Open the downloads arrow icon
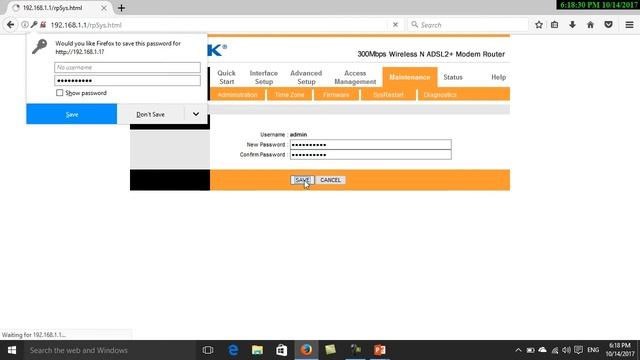The image size is (640, 360). tap(572, 25)
